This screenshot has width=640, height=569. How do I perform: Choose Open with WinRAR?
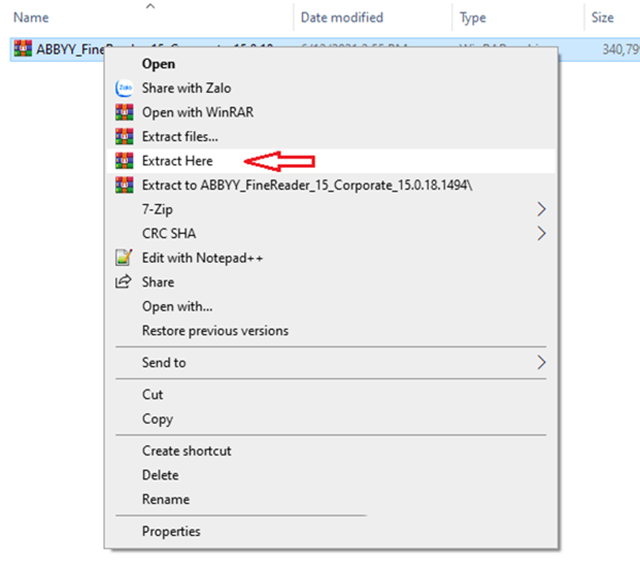[x=331, y=112]
